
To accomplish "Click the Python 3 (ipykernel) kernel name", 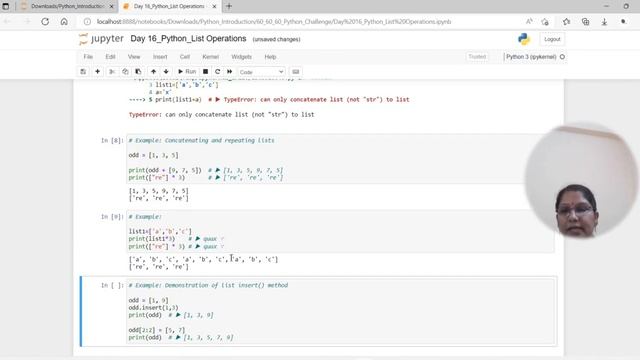I will tap(531, 57).
